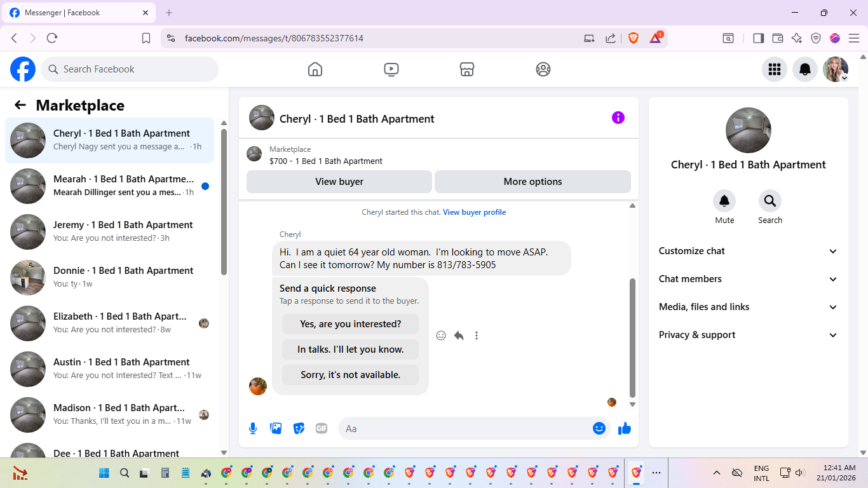Expand the Customize chat section
Viewport: 868px width, 488px height.
click(x=749, y=251)
